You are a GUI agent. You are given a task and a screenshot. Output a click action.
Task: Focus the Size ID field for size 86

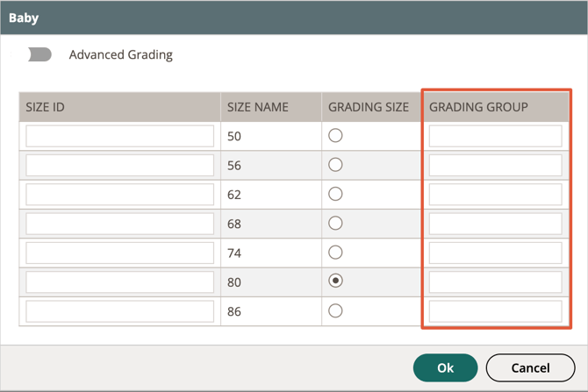[x=119, y=311]
